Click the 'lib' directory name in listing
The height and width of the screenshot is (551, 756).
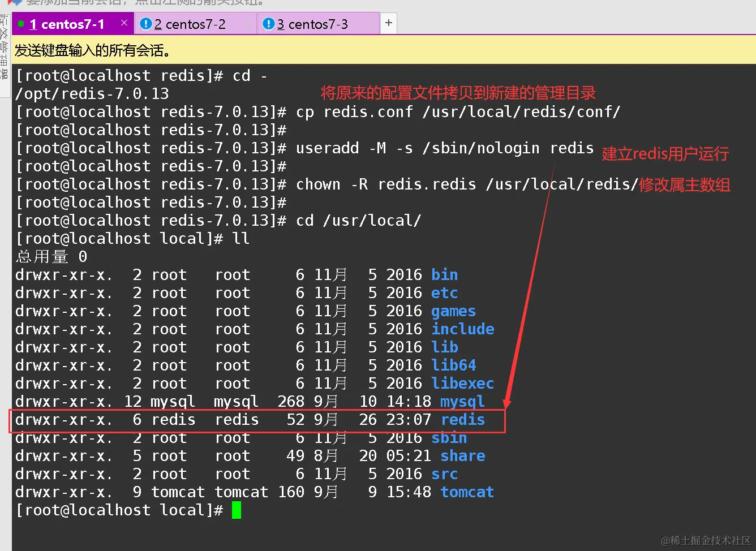(445, 347)
